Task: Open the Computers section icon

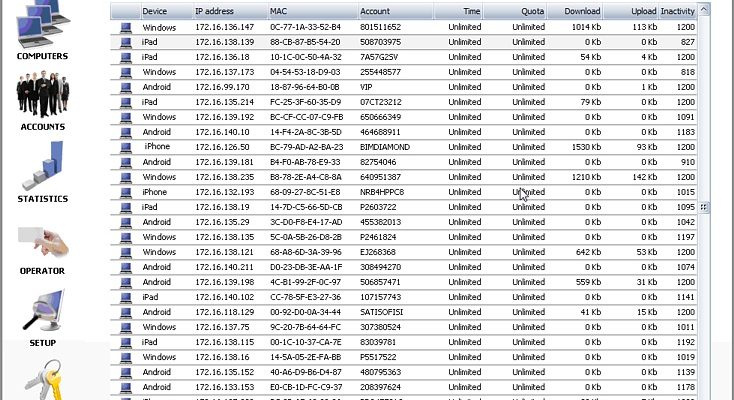Action: [42, 23]
